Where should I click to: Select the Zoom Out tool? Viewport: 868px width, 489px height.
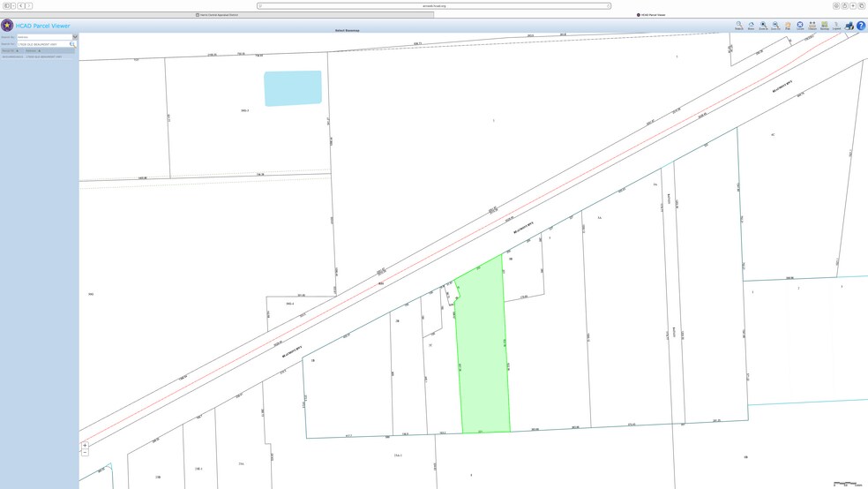pos(775,26)
